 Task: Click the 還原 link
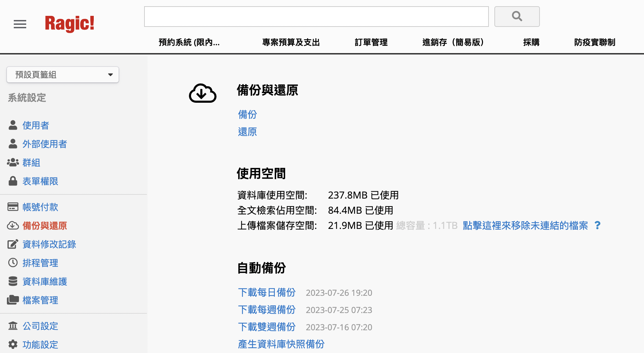pyautogui.click(x=247, y=132)
